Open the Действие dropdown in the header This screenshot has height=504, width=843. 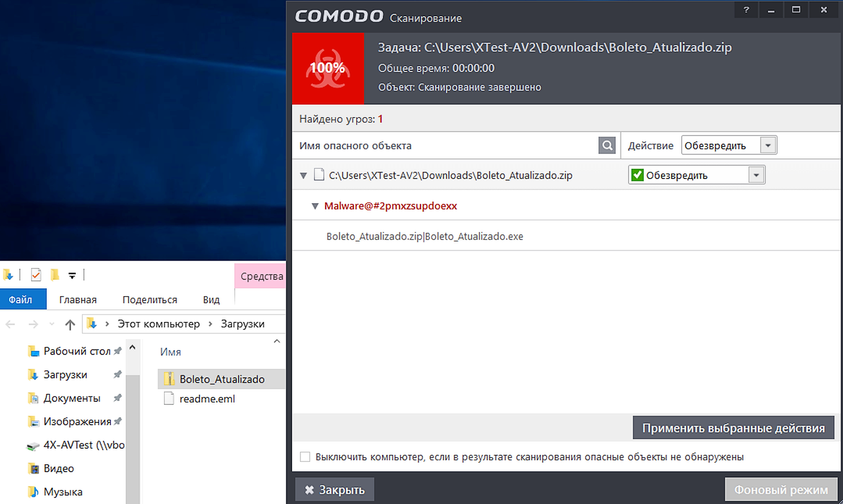(767, 145)
